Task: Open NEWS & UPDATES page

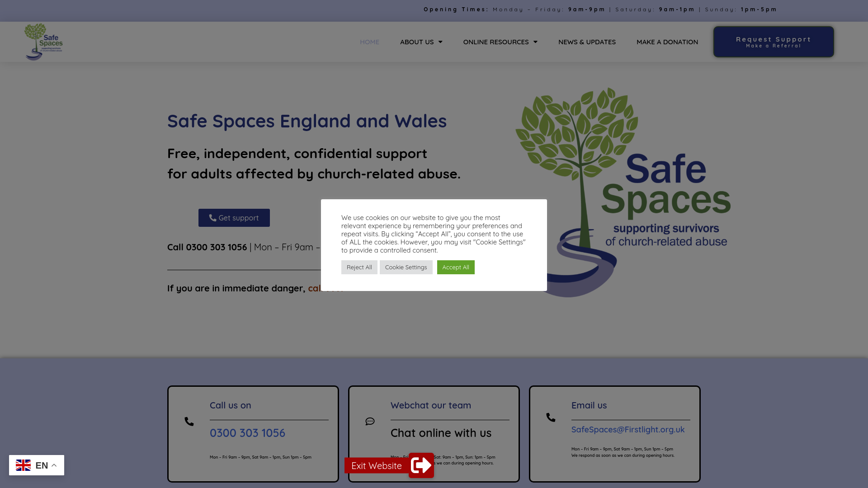Action: pyautogui.click(x=587, y=42)
